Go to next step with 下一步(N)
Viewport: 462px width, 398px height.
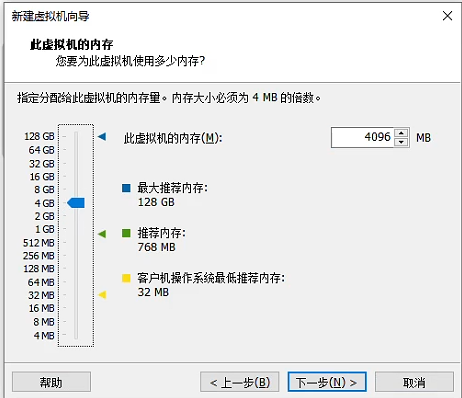pos(327,382)
